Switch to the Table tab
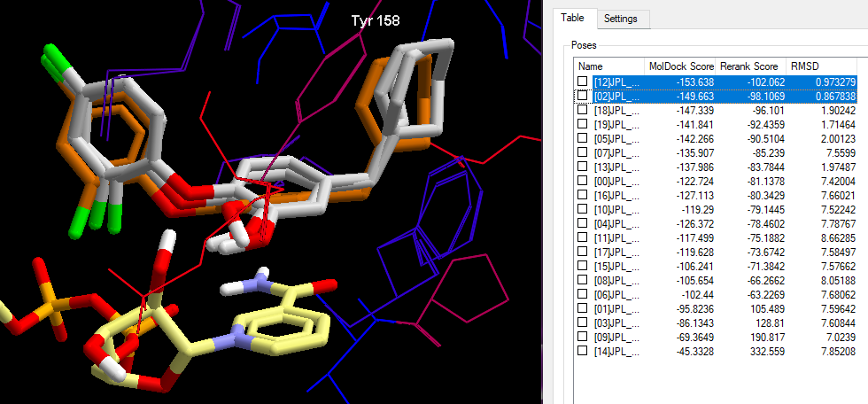 (572, 18)
